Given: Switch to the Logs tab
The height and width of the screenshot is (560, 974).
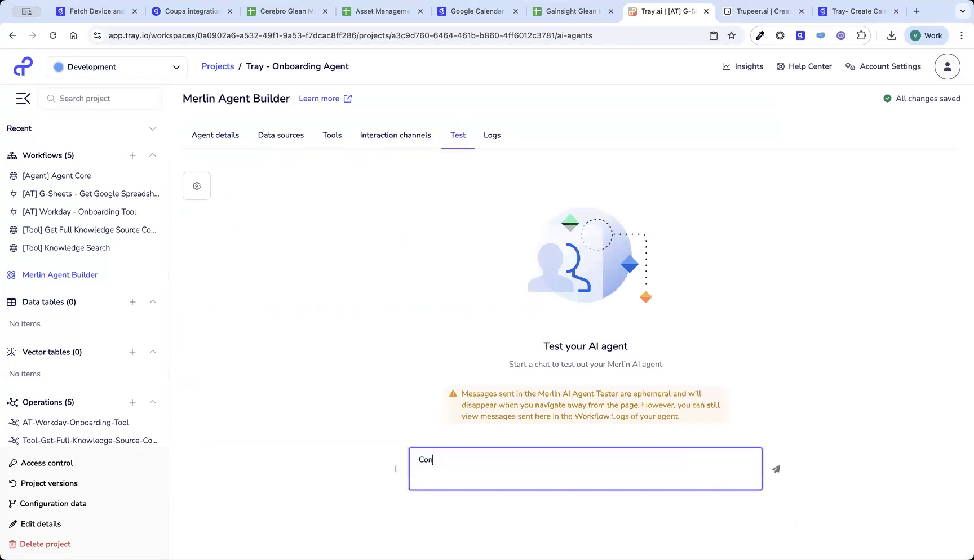Looking at the screenshot, I should point(492,135).
